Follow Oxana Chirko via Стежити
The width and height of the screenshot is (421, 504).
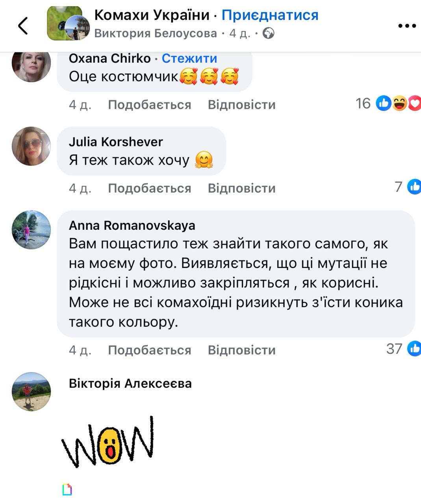(189, 58)
